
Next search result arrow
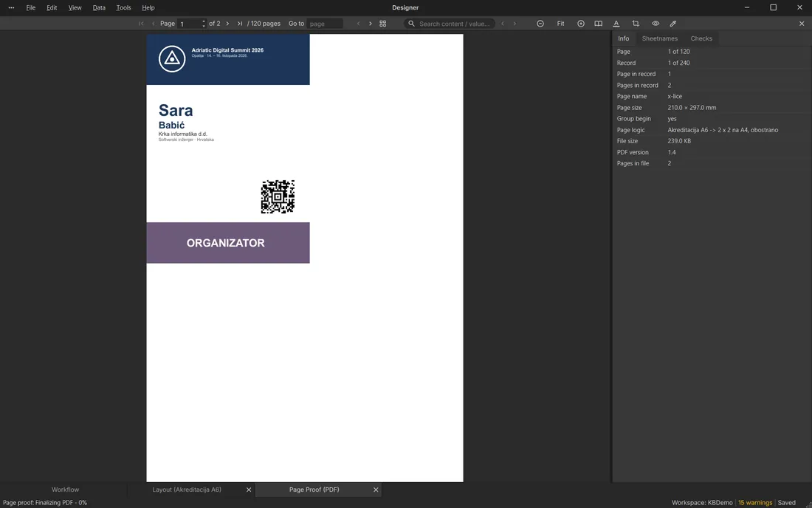(x=515, y=24)
